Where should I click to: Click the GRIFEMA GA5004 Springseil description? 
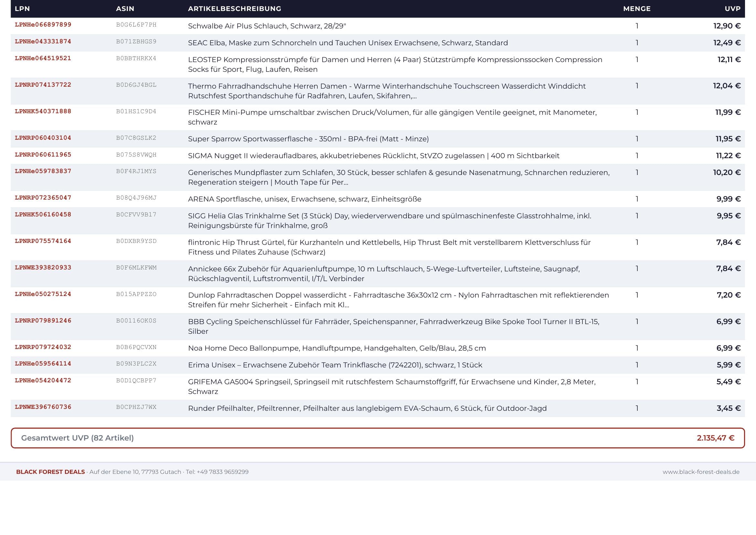pyautogui.click(x=392, y=387)
